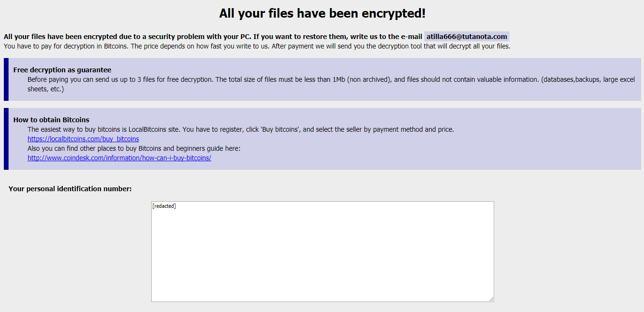This screenshot has width=644, height=312.
Task: Click the 'Free decryption as guarantee' heading
Action: click(x=62, y=70)
